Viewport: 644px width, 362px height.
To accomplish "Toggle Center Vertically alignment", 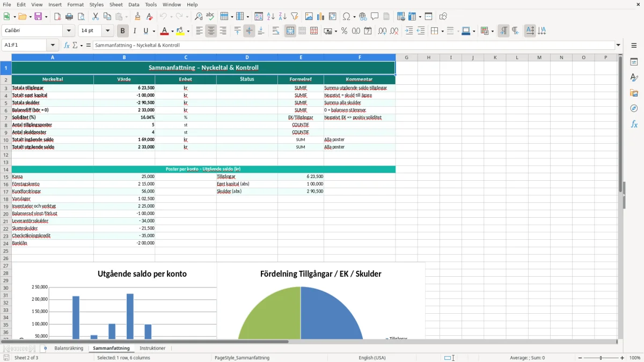I will tap(249, 31).
